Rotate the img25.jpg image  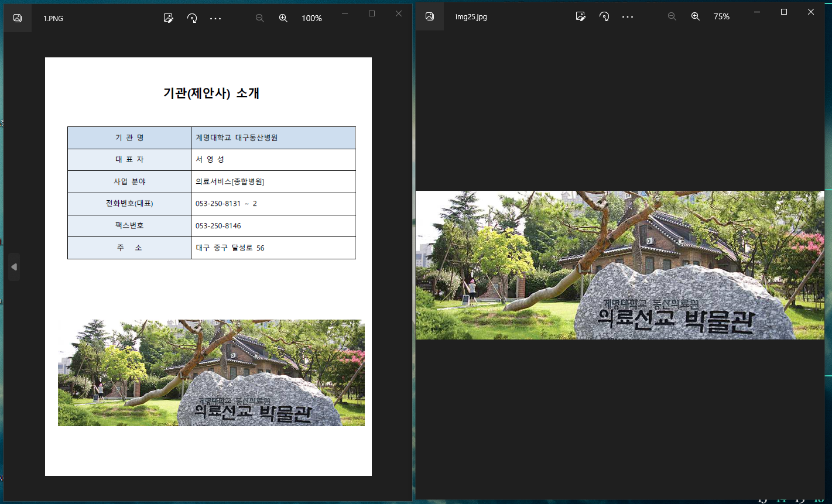pyautogui.click(x=604, y=16)
